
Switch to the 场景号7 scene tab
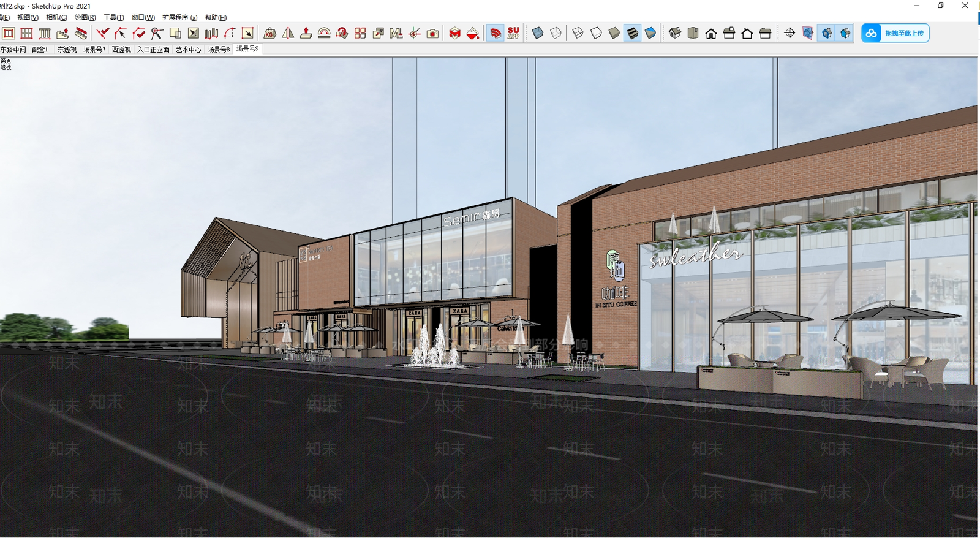click(94, 50)
